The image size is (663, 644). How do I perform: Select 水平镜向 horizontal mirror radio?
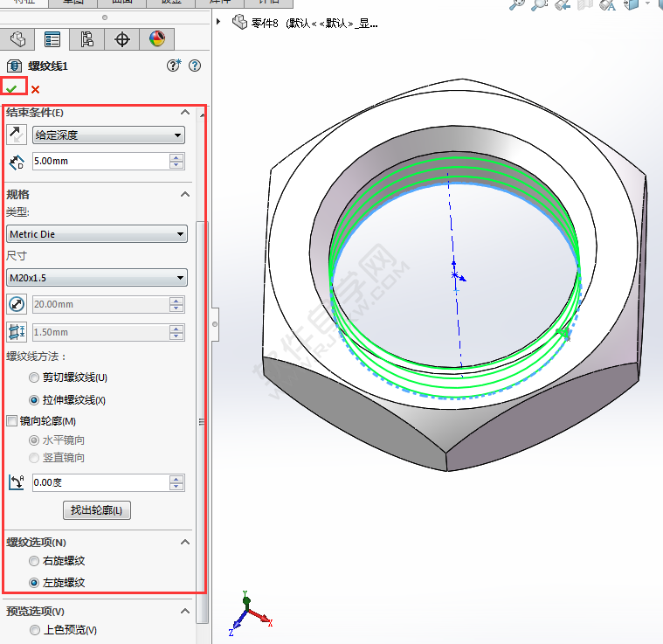pyautogui.click(x=34, y=440)
